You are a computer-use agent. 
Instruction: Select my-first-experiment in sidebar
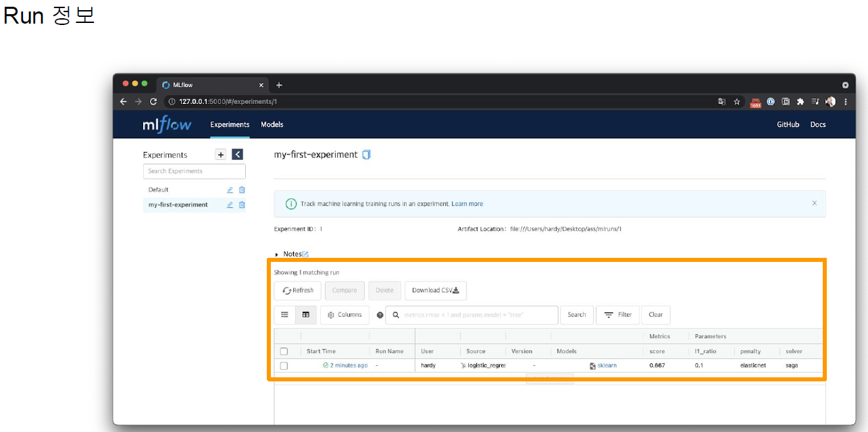click(x=178, y=205)
